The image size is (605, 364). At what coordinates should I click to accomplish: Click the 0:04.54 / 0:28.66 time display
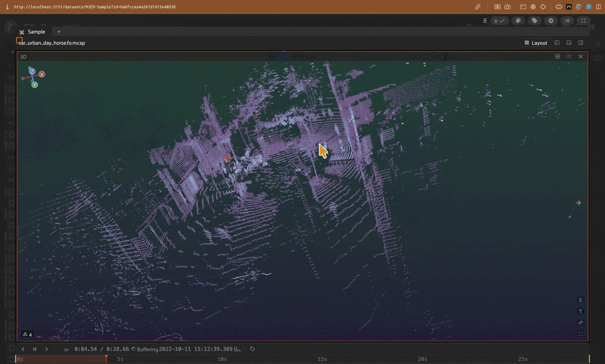[101, 349]
